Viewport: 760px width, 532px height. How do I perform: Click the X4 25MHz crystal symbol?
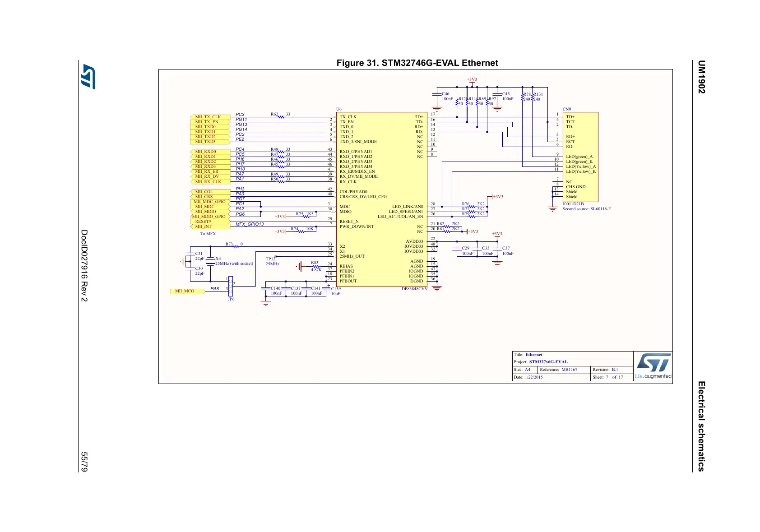[x=210, y=261]
